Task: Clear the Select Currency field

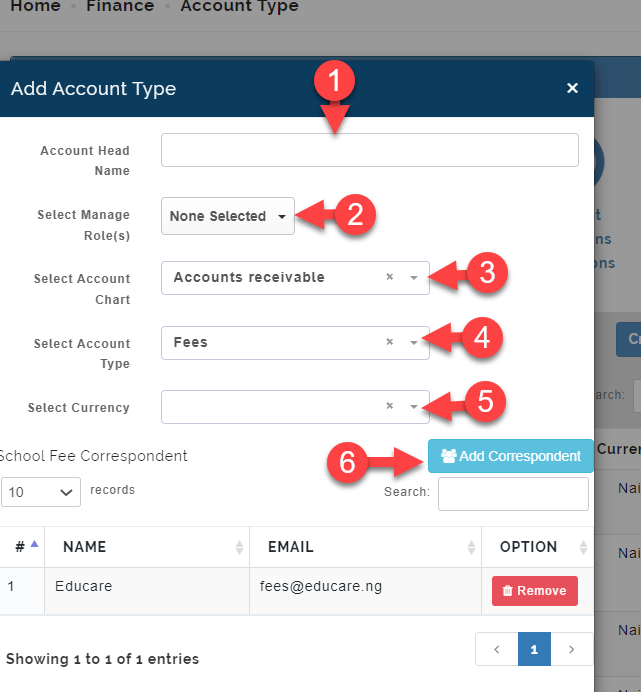Action: click(389, 406)
